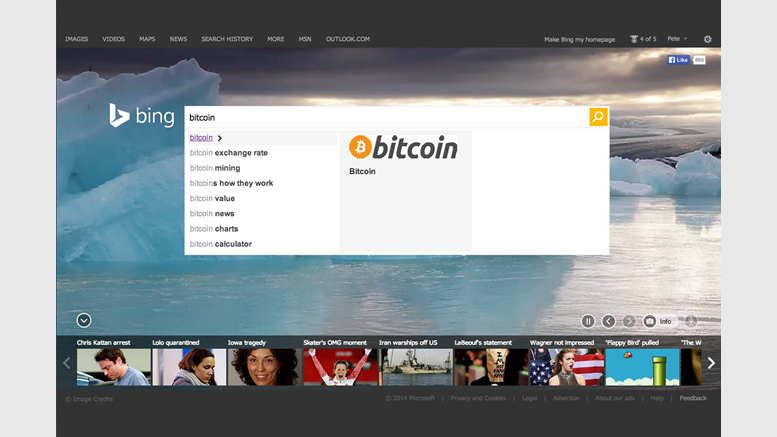This screenshot has width=777, height=437.
Task: Select suggestion 'bitcoin calculator'
Action: pos(221,244)
